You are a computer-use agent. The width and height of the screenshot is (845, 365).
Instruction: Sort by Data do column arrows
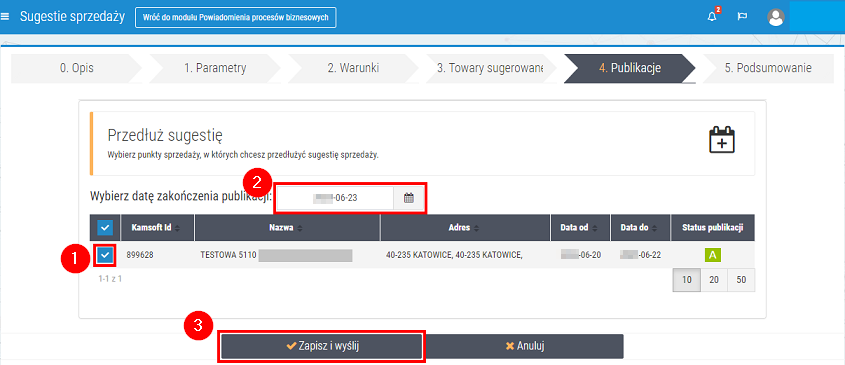(655, 228)
